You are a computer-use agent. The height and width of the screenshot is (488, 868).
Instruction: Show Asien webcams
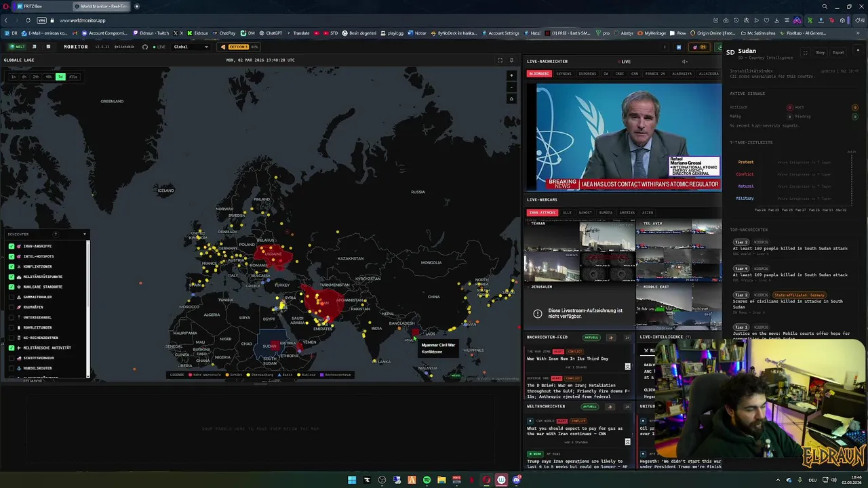pyautogui.click(x=648, y=212)
